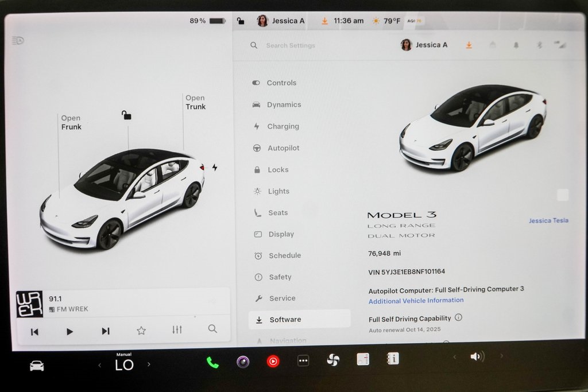Tap Open Frunk

click(x=71, y=123)
